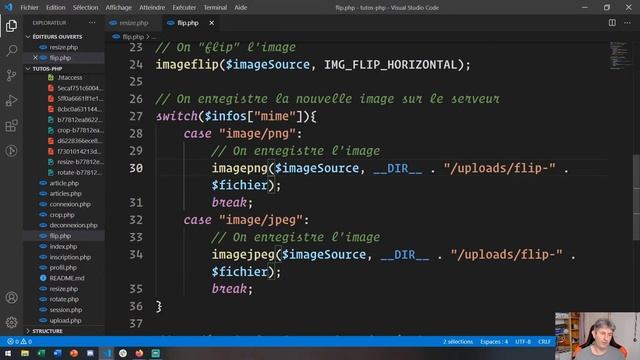
Task: Open Explorer panel more actions ellipsis
Action: click(x=92, y=23)
